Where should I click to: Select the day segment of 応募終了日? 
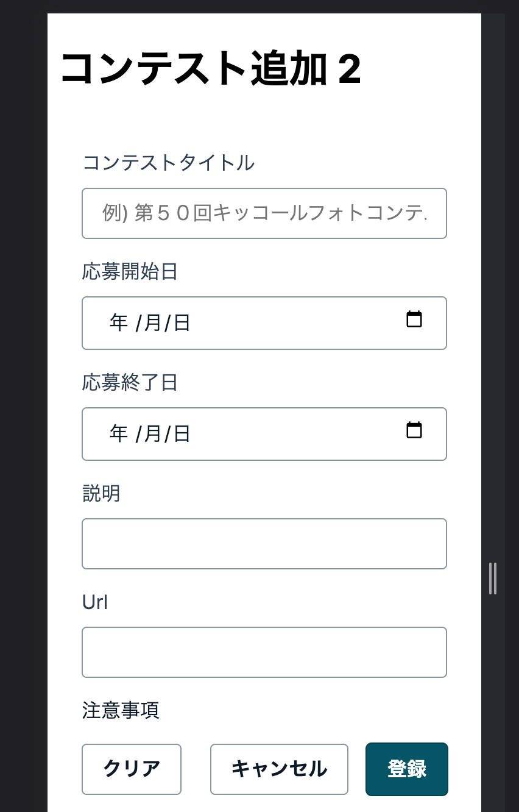(x=180, y=434)
